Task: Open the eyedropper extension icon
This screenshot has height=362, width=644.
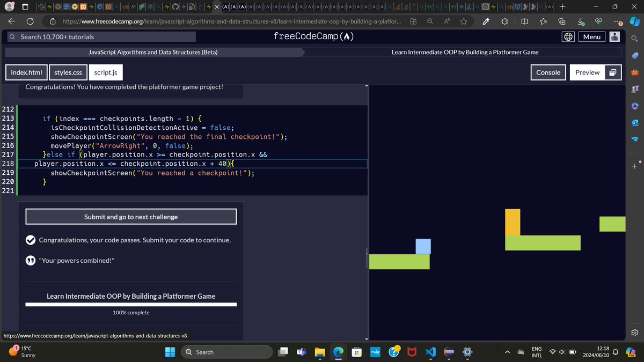Action: pos(486,21)
